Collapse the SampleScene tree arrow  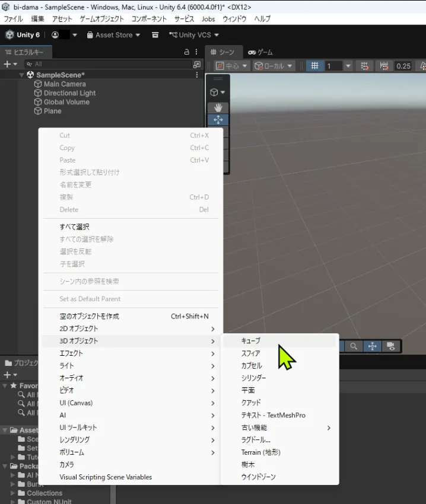[x=21, y=75]
